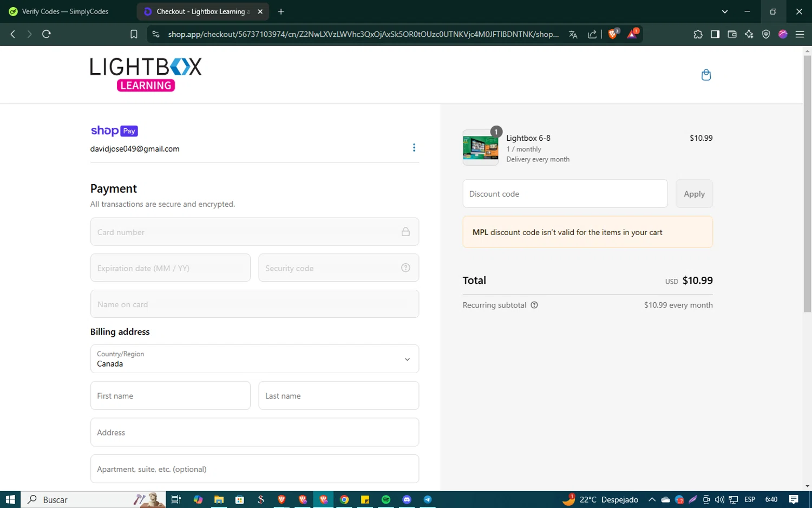Viewport: 812px width, 508px height.
Task: Click the Apply discount button
Action: 694,193
